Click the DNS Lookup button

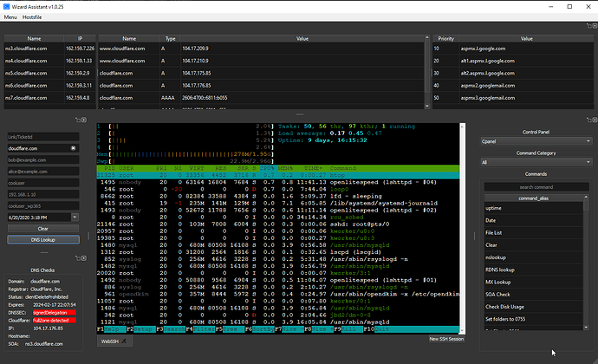[x=43, y=239]
